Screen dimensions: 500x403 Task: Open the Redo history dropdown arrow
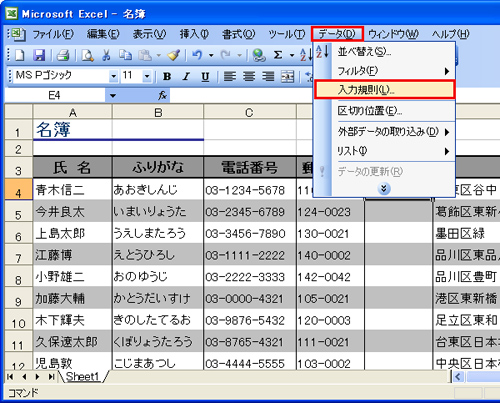[240, 55]
